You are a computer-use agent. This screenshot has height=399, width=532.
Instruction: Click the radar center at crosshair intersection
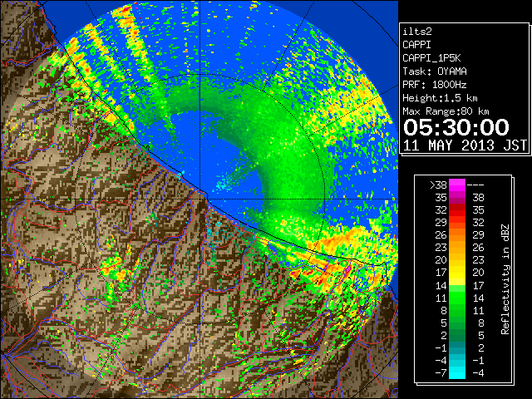click(x=200, y=199)
